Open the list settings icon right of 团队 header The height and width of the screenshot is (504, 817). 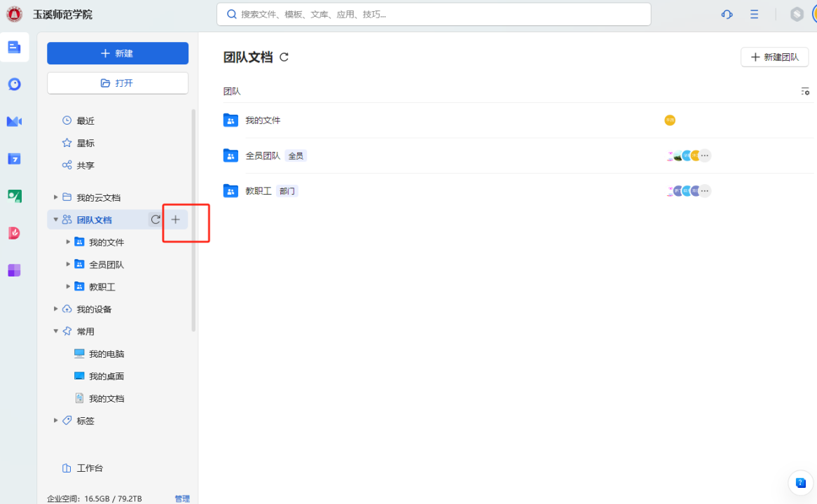pos(805,92)
